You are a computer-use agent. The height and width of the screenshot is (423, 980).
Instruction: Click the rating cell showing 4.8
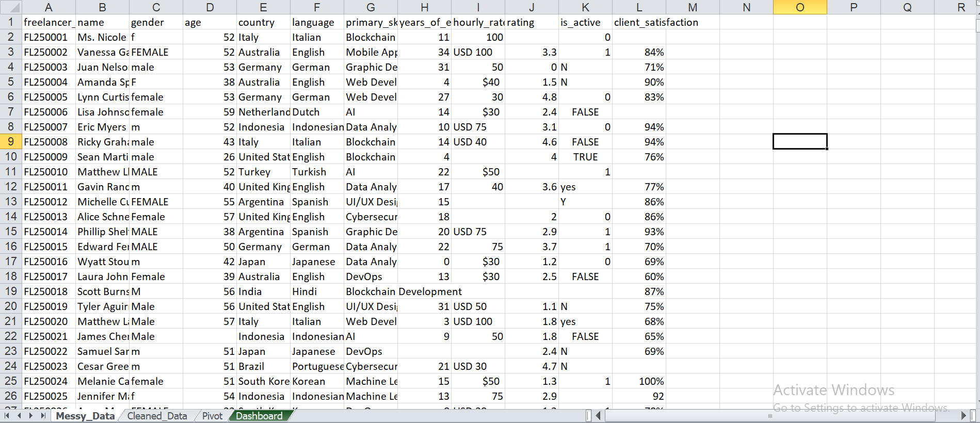[x=532, y=97]
